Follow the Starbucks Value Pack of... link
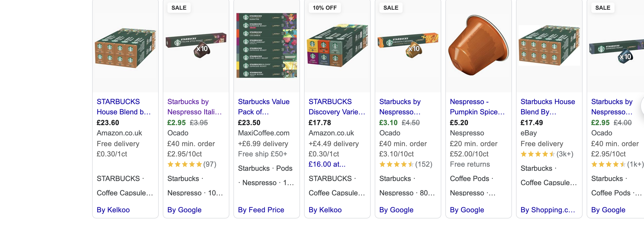This screenshot has height=230, width=644. click(x=264, y=107)
